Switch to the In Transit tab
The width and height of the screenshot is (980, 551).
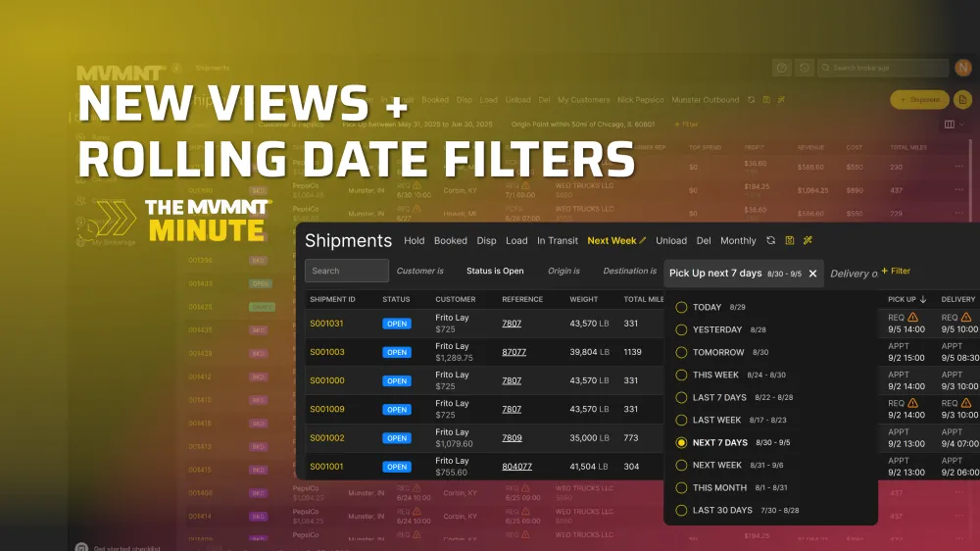558,241
